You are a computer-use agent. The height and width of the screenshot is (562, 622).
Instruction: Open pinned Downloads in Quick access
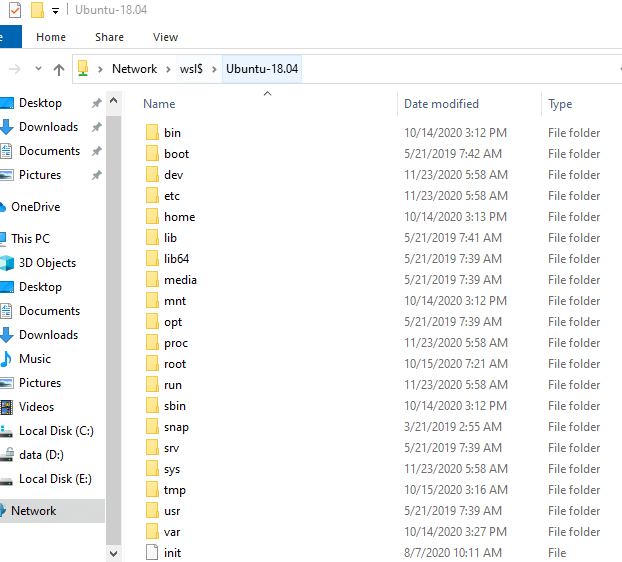[x=48, y=127]
